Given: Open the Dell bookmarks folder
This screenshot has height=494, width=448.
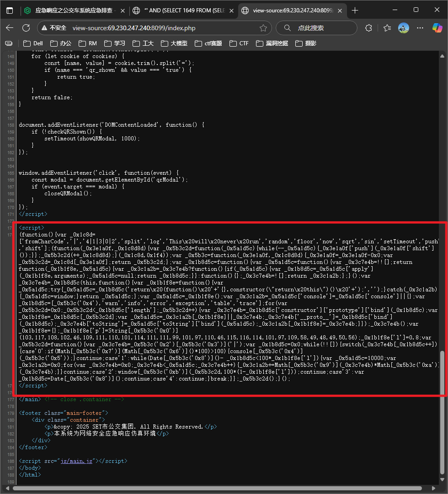Looking at the screenshot, I should pos(33,43).
